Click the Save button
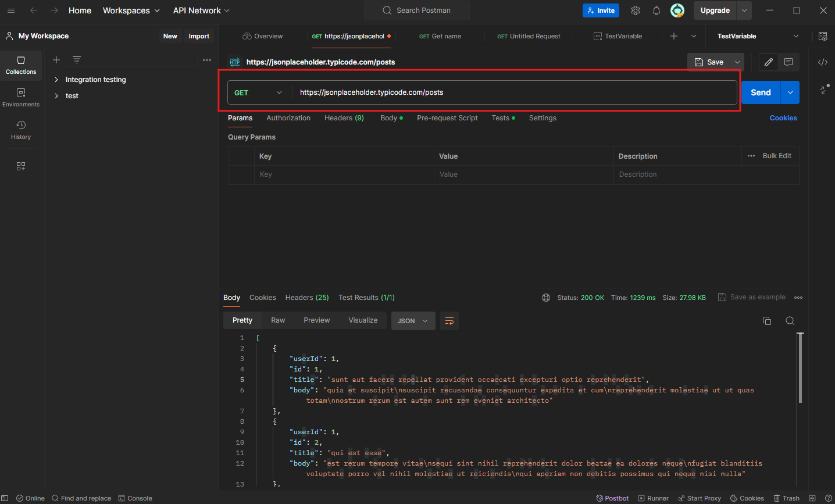The width and height of the screenshot is (835, 504). (x=709, y=62)
